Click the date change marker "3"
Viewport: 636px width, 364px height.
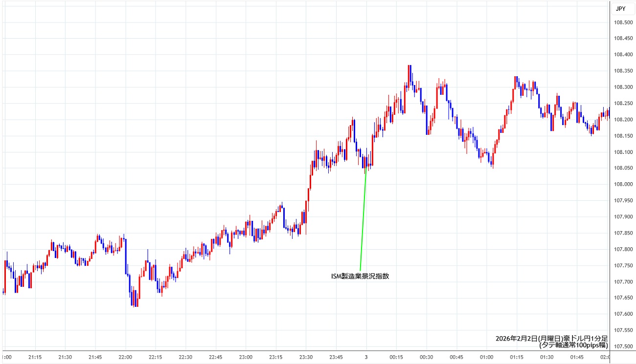(x=366, y=357)
